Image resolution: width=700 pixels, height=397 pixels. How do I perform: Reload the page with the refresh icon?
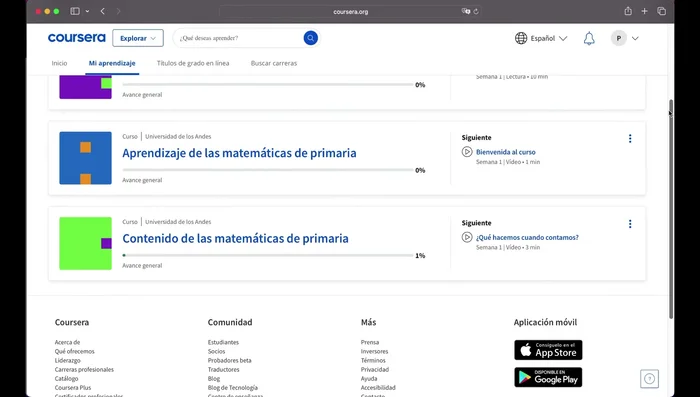[x=476, y=12]
